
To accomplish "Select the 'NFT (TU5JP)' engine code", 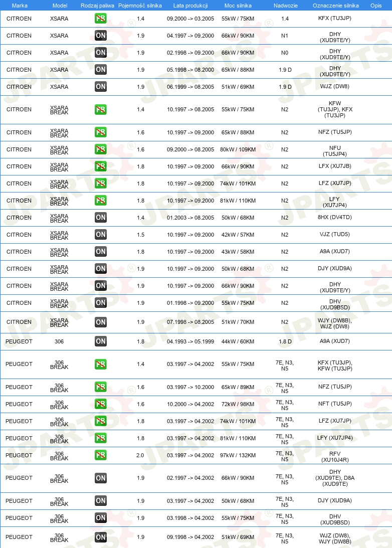I will (x=335, y=404).
